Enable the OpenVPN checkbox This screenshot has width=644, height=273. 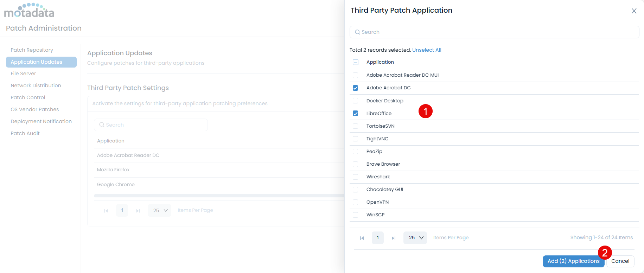tap(355, 202)
